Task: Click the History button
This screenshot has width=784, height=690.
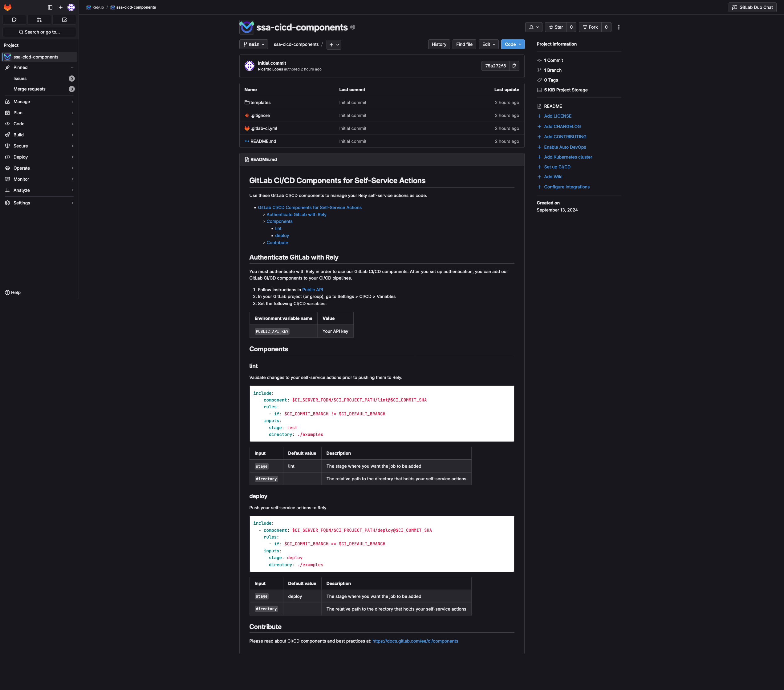Action: [439, 44]
